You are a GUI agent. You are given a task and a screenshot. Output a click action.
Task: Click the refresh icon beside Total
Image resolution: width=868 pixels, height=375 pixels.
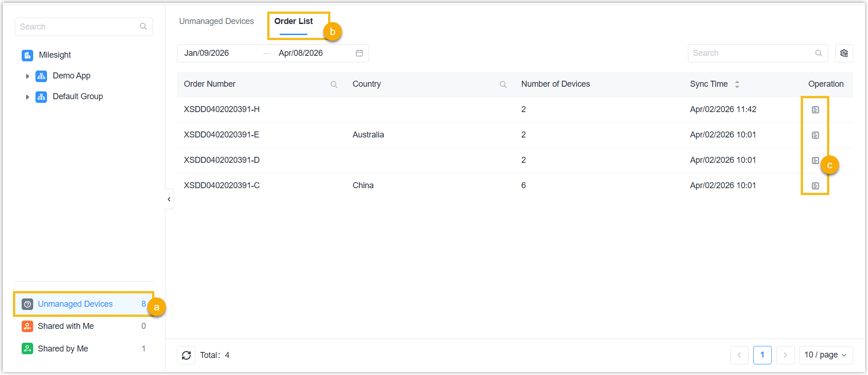point(186,355)
